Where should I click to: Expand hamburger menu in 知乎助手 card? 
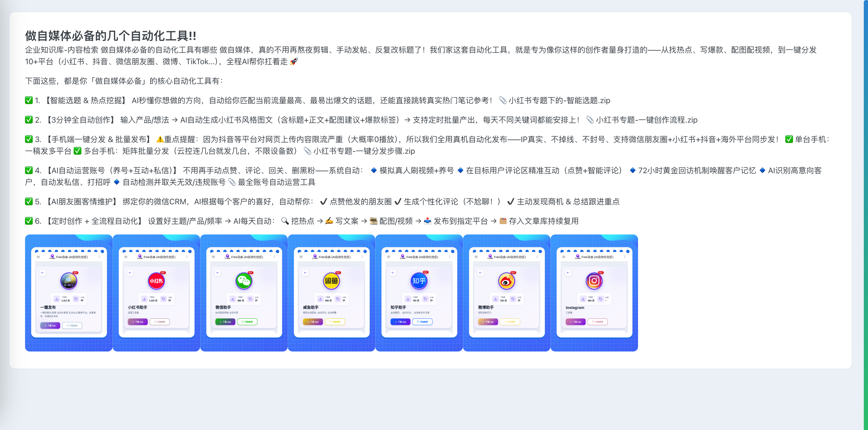[x=388, y=257]
